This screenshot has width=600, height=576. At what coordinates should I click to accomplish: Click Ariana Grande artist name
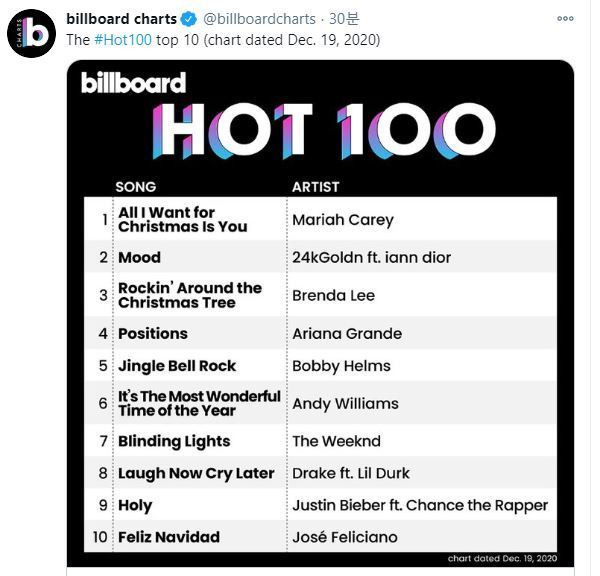[346, 333]
